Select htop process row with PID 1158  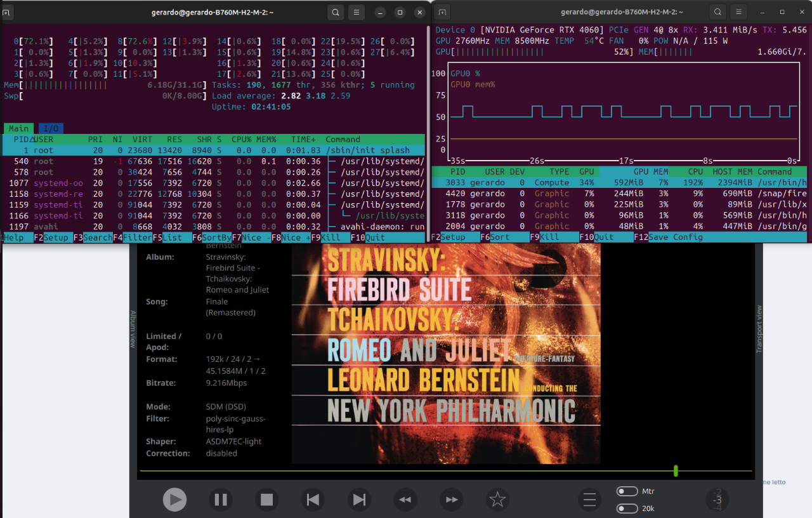click(214, 194)
